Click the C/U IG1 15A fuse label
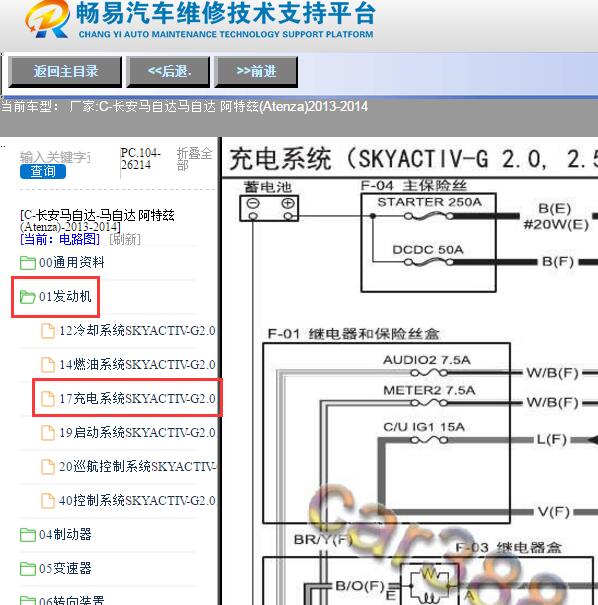The height and width of the screenshot is (605, 598). point(424,427)
